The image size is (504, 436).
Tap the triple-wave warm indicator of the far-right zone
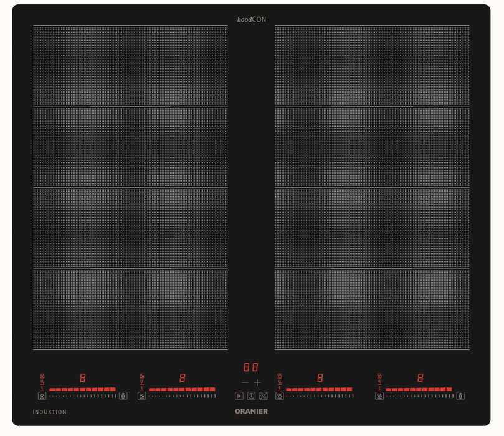point(379,376)
